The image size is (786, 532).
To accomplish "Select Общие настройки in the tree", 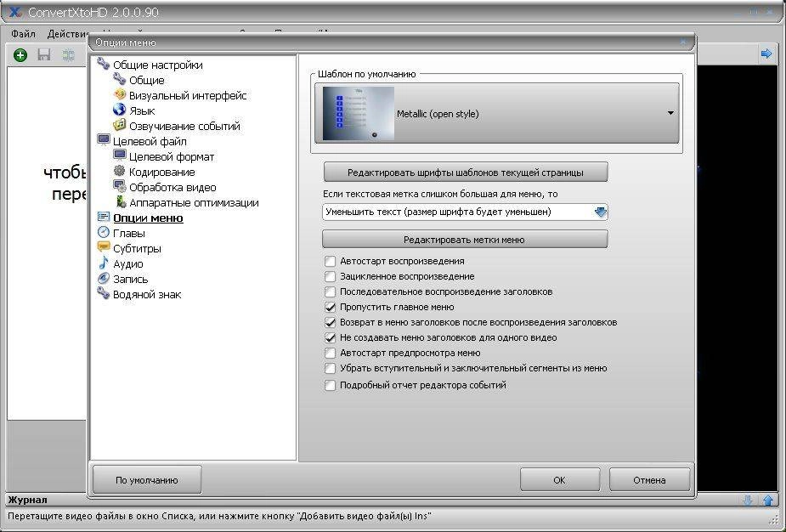I will [158, 65].
